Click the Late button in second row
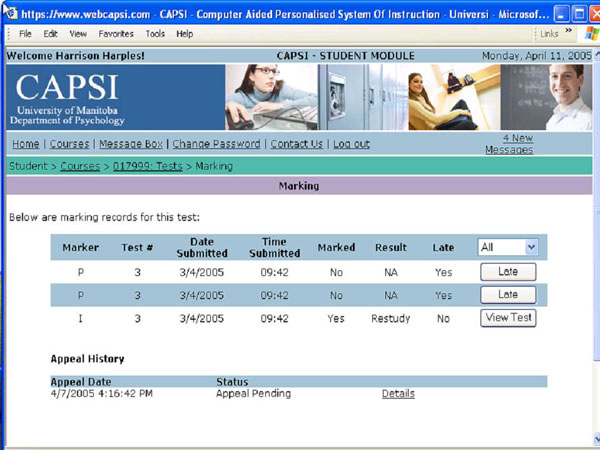Image resolution: width=600 pixels, height=450 pixels. tap(508, 295)
